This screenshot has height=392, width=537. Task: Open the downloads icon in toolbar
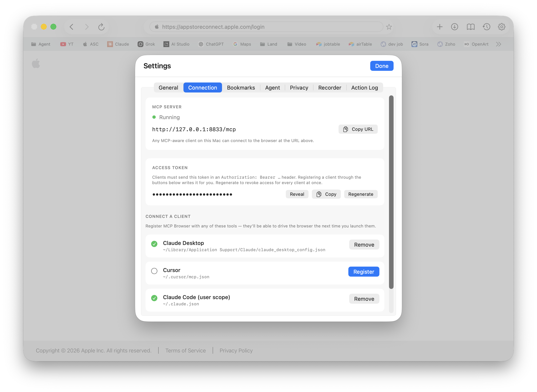coord(455,27)
